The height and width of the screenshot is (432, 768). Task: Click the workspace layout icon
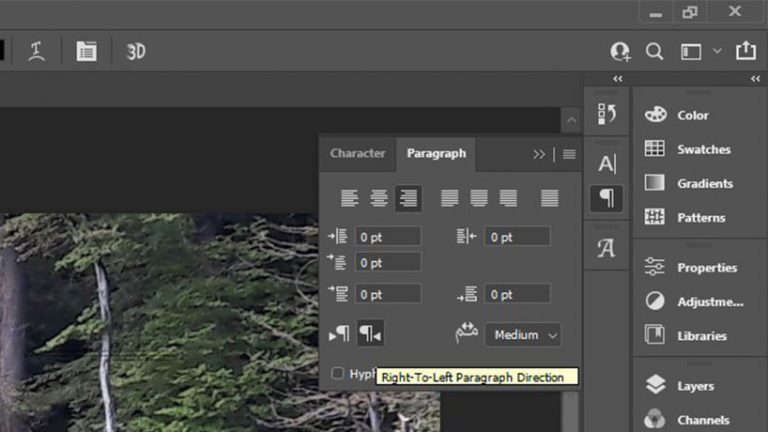coord(691,51)
